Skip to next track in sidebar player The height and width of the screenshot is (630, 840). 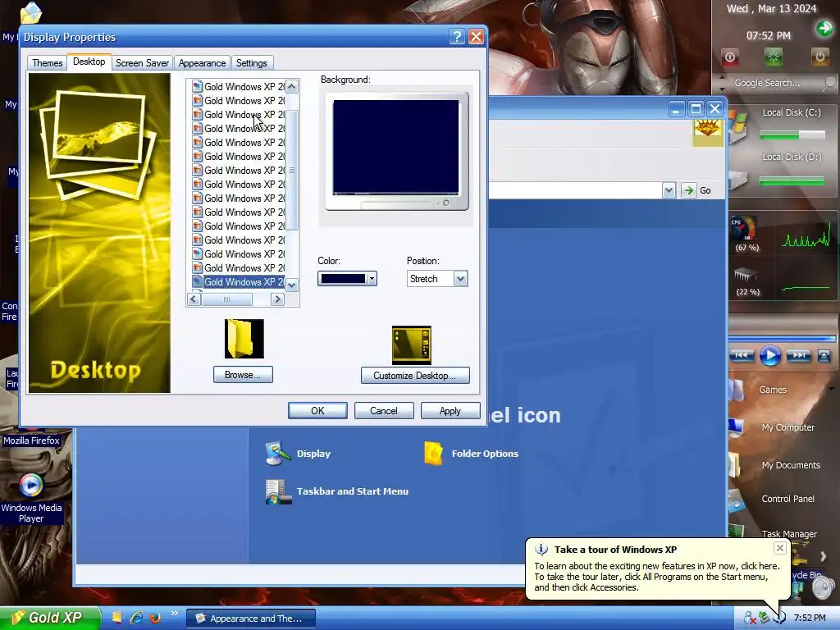798,355
